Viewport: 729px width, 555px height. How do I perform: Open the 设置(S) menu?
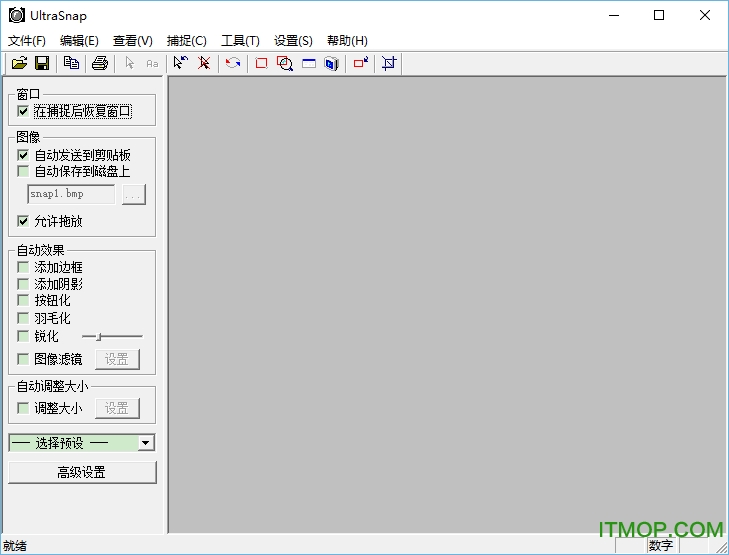pyautogui.click(x=293, y=41)
